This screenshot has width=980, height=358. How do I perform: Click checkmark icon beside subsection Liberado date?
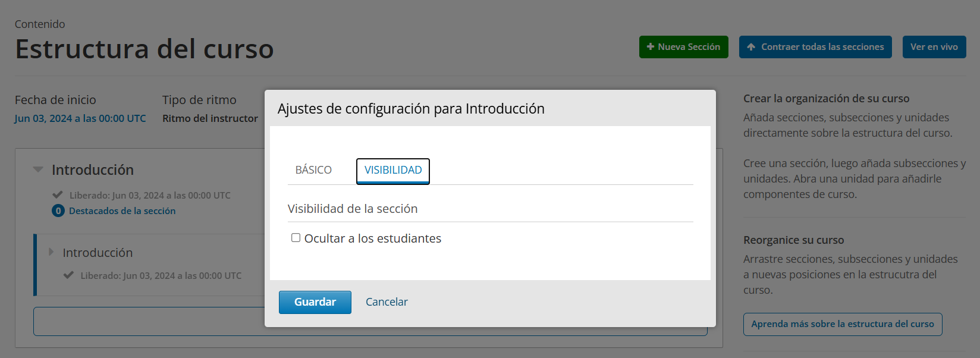point(69,275)
